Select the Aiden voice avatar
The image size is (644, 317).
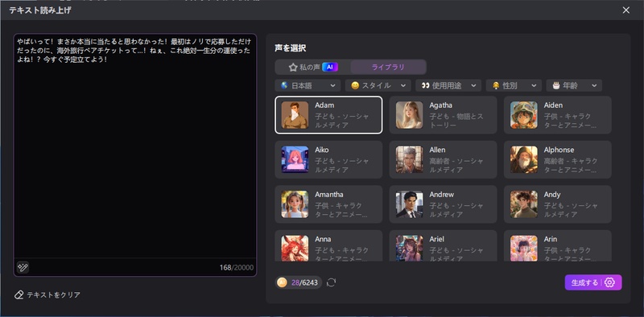(524, 115)
